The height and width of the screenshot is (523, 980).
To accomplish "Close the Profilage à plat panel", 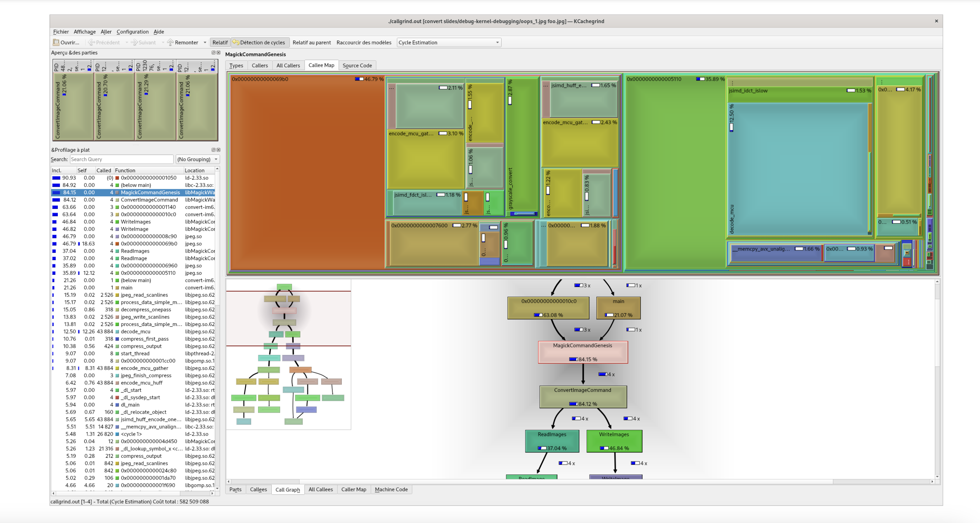I will pos(218,150).
